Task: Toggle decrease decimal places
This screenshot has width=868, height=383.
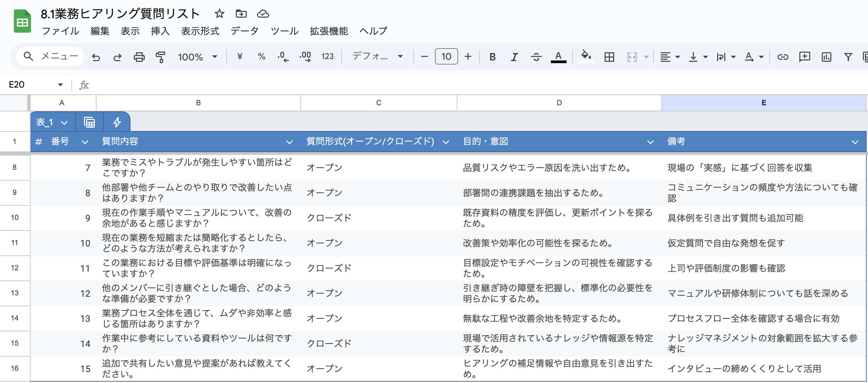Action: (x=283, y=56)
